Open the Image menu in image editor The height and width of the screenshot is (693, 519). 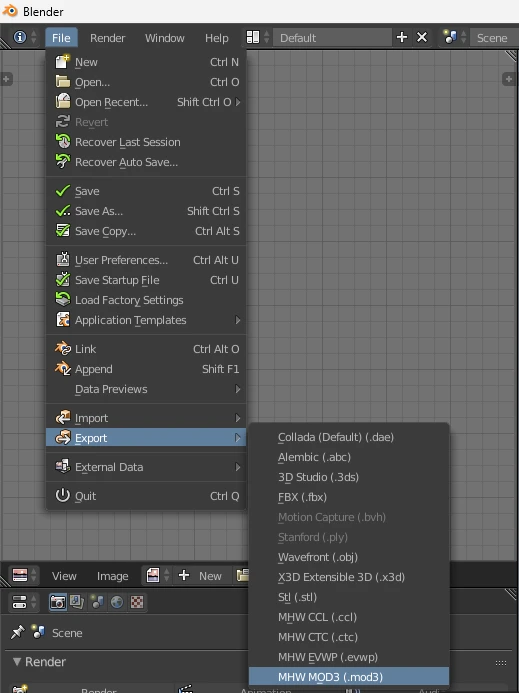click(113, 576)
